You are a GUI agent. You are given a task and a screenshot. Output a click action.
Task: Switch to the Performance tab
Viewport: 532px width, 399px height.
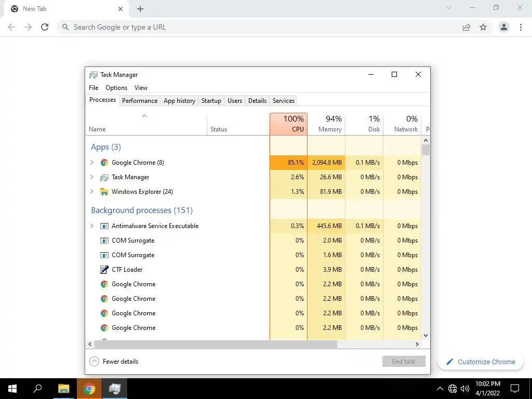pos(140,101)
